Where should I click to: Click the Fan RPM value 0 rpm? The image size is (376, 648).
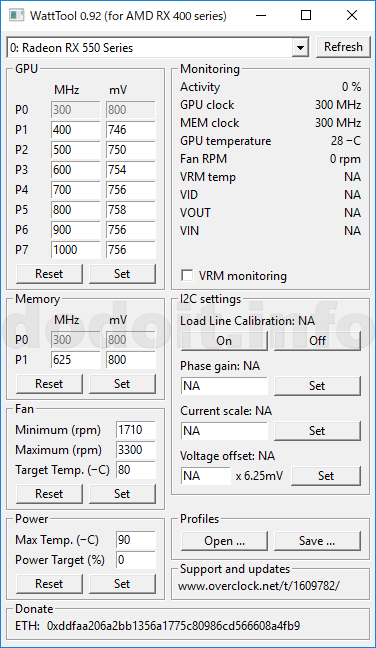coord(345,159)
